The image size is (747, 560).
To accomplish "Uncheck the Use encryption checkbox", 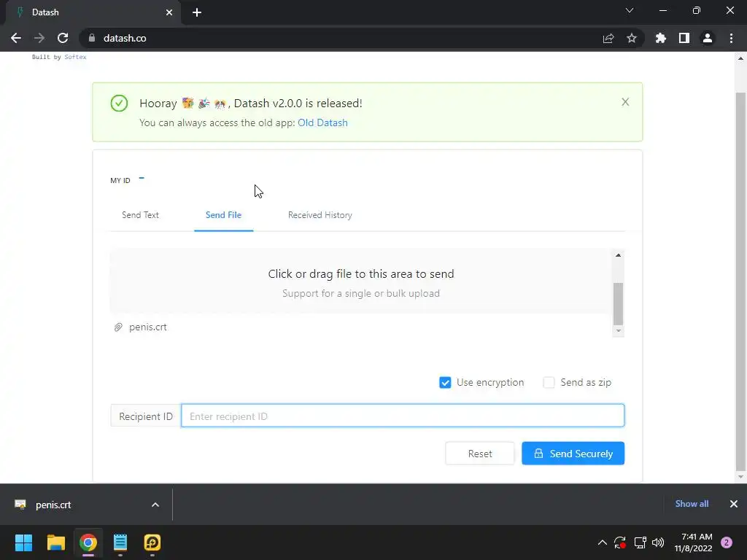I will pyautogui.click(x=445, y=382).
